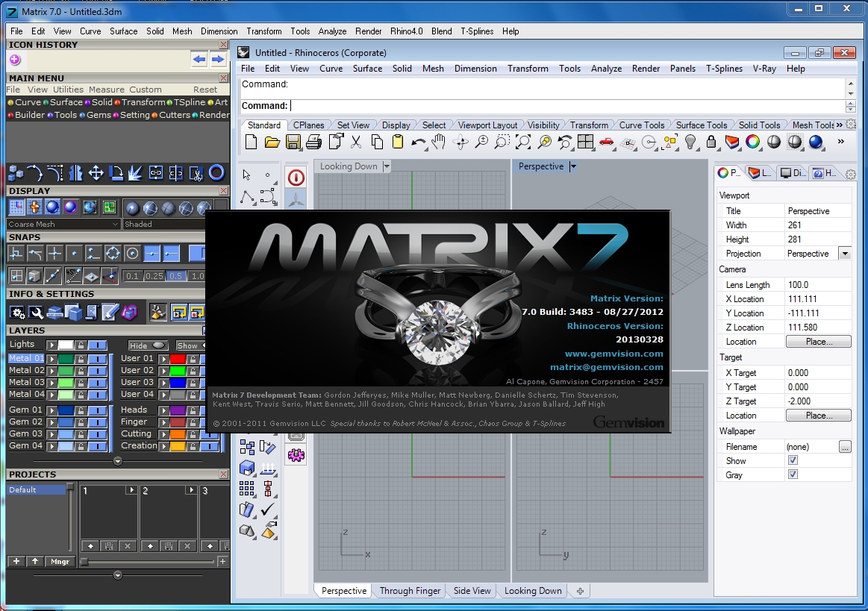Expand the User 02 layer arrow
The image size is (868, 611).
(x=164, y=371)
